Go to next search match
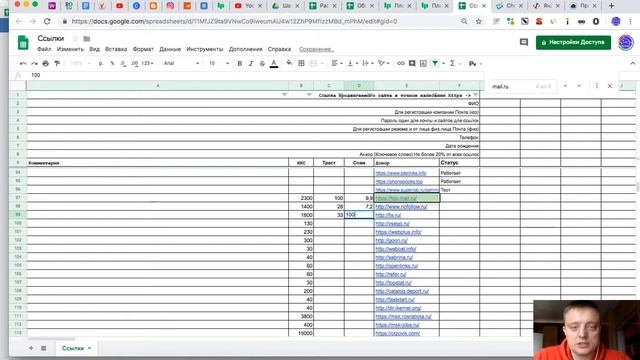This screenshot has width=640, height=360. tap(579, 86)
